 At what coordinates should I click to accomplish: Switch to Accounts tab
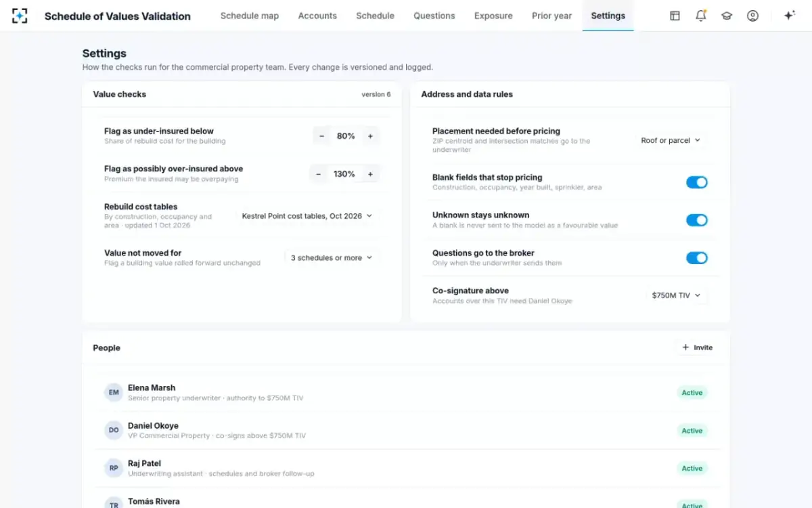pyautogui.click(x=317, y=16)
